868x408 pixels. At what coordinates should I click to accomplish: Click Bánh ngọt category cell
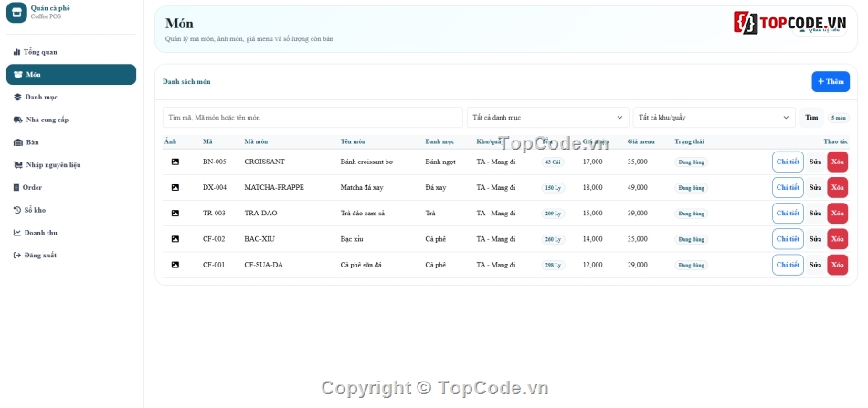[x=440, y=162]
